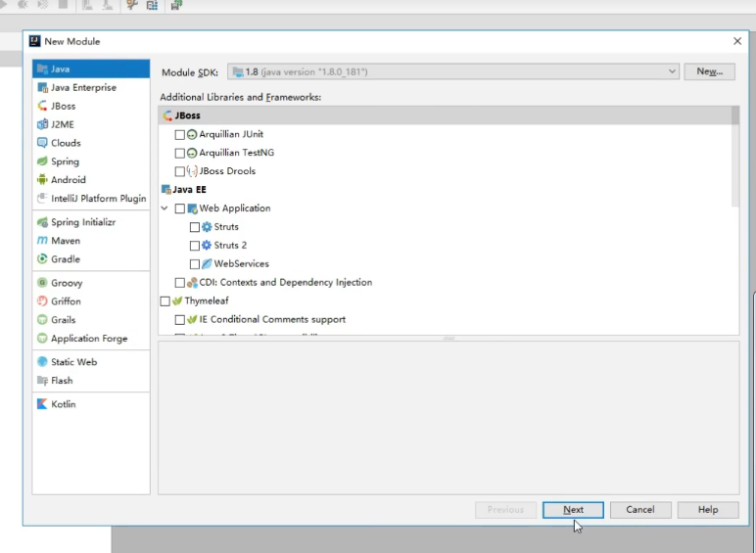Image resolution: width=756 pixels, height=553 pixels.
Task: Click the JBoss group header icon
Action: 167,115
